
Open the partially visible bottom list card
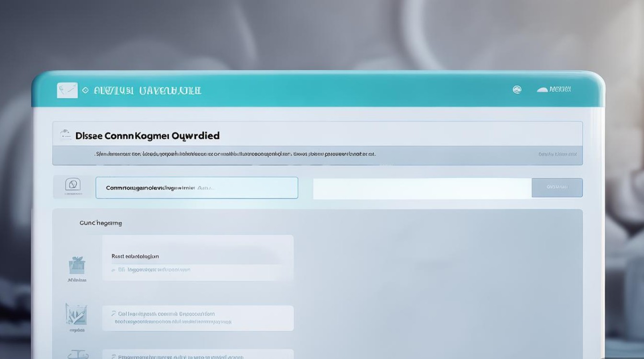197,356
